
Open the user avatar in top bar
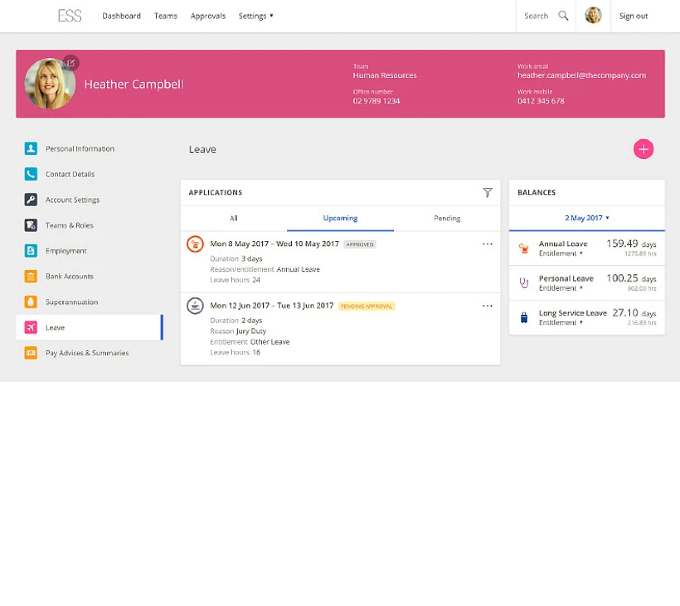(x=593, y=16)
